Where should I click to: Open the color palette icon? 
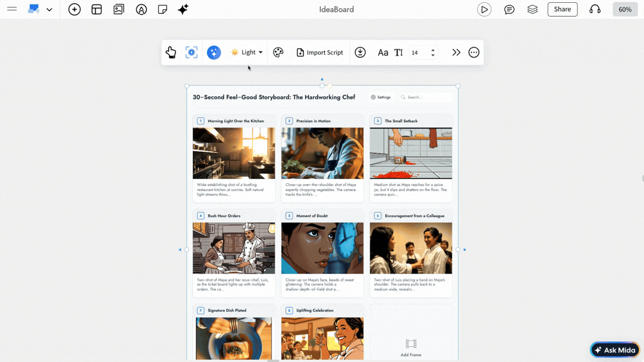tap(278, 52)
